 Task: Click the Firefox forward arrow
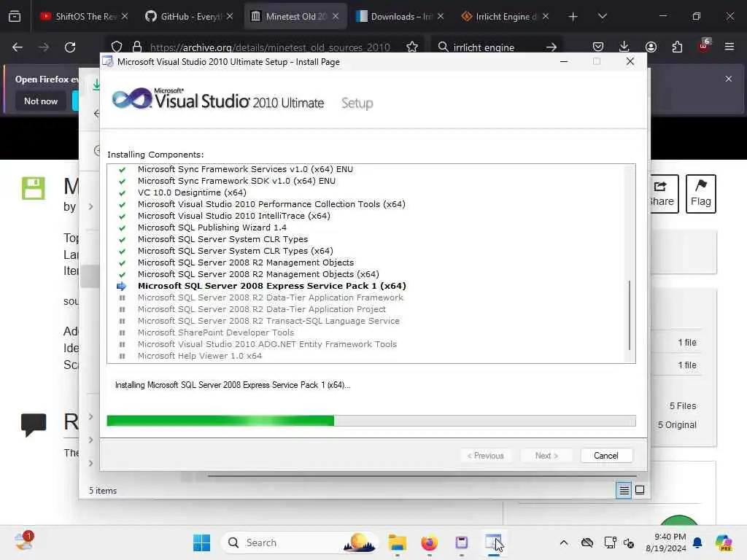point(44,47)
